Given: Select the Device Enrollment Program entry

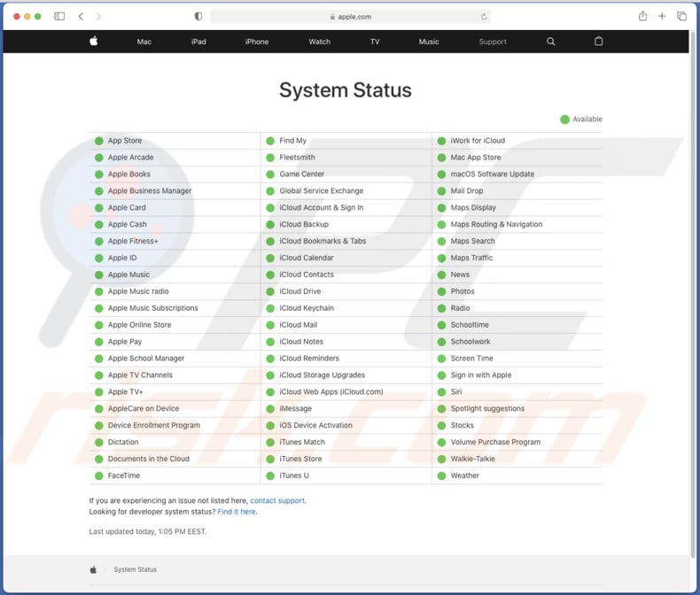Looking at the screenshot, I should (154, 426).
